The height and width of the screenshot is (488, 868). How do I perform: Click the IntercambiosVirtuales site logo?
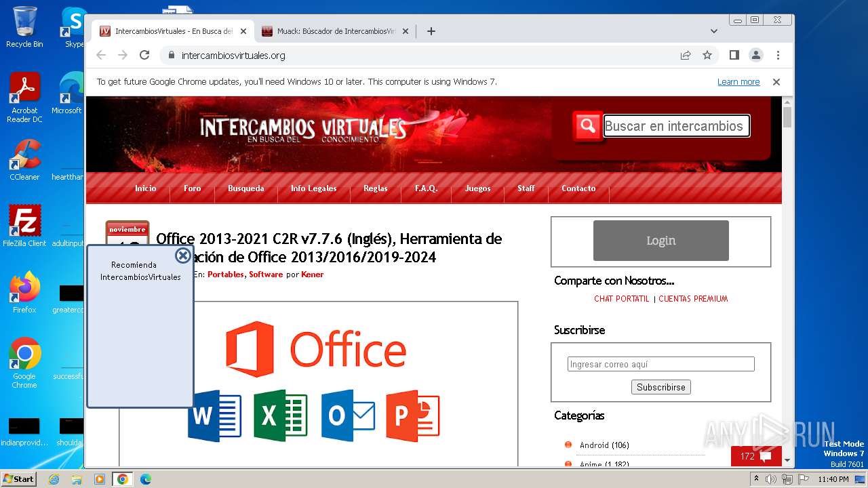(x=303, y=128)
